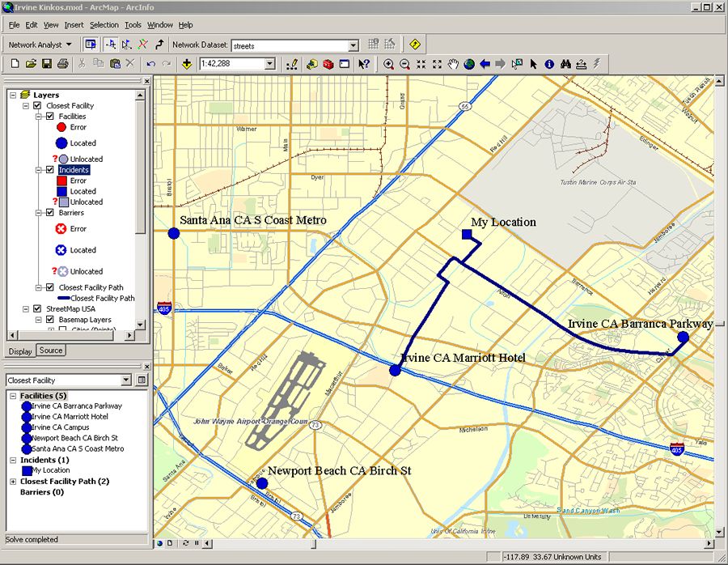This screenshot has width=728, height=565.
Task: Open the Directions window arrow icon
Action: pyautogui.click(x=159, y=45)
